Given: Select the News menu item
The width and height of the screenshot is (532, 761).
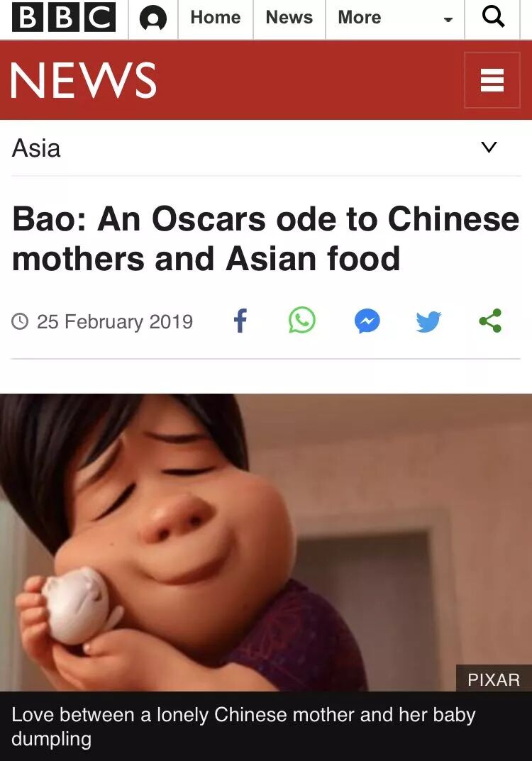Looking at the screenshot, I should click(289, 18).
